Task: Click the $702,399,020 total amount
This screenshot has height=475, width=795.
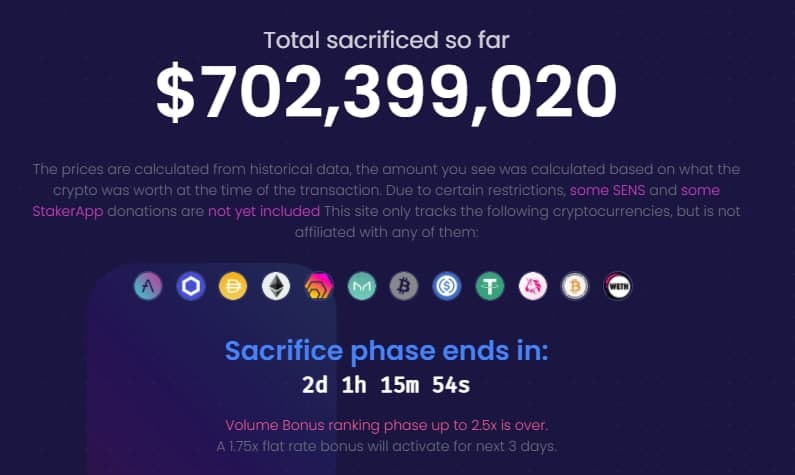Action: (x=386, y=93)
